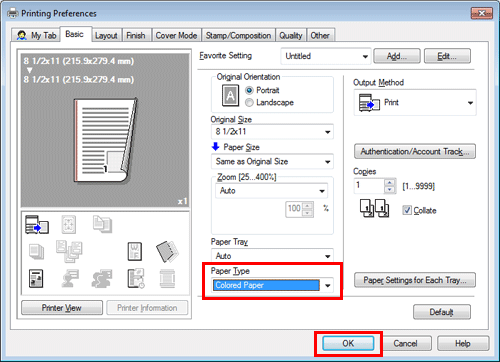Viewport: 500px width, 362px height.
Task: Decrease the Copies count with down arrow
Action: (389, 190)
